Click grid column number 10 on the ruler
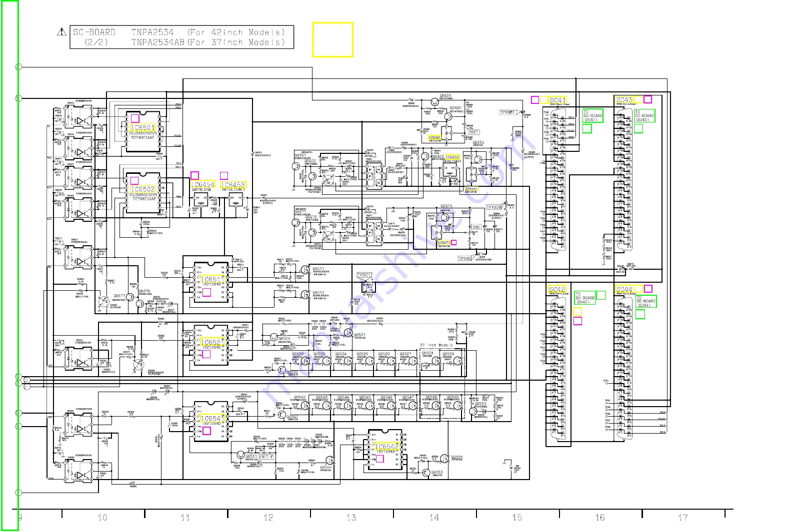 [102, 518]
